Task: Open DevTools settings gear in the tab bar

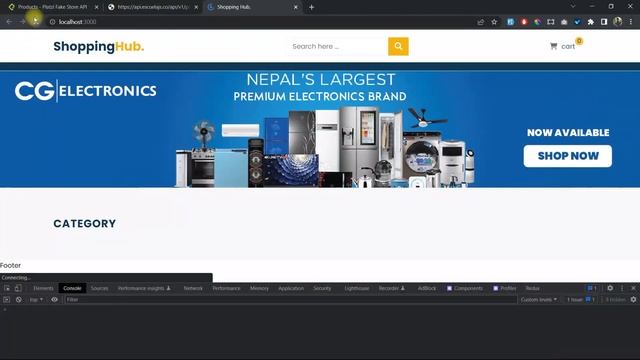Action: tap(610, 288)
